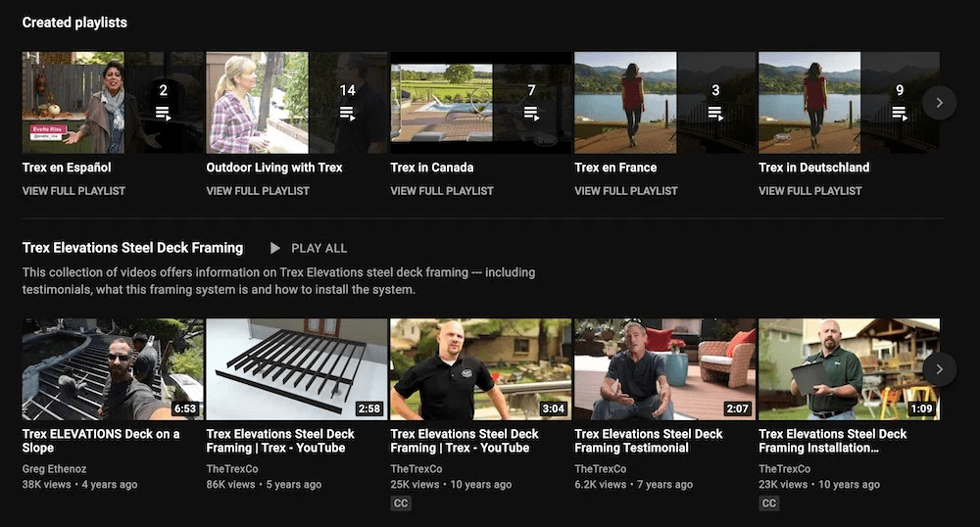Click 86K views • 5 years ago text
The height and width of the screenshot is (527, 980).
click(x=264, y=485)
